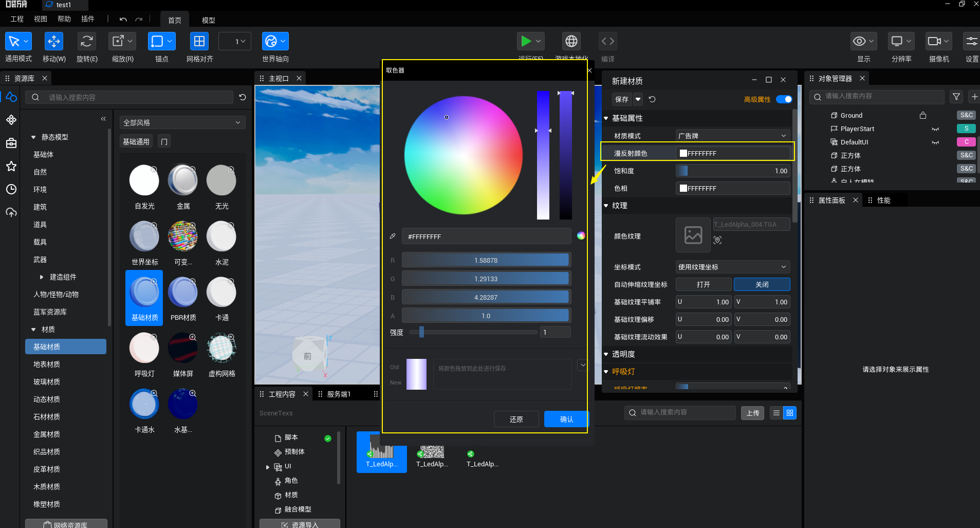Viewport: 980px width, 528px height.
Task: Adjust the intensity slider handle
Action: coord(421,332)
